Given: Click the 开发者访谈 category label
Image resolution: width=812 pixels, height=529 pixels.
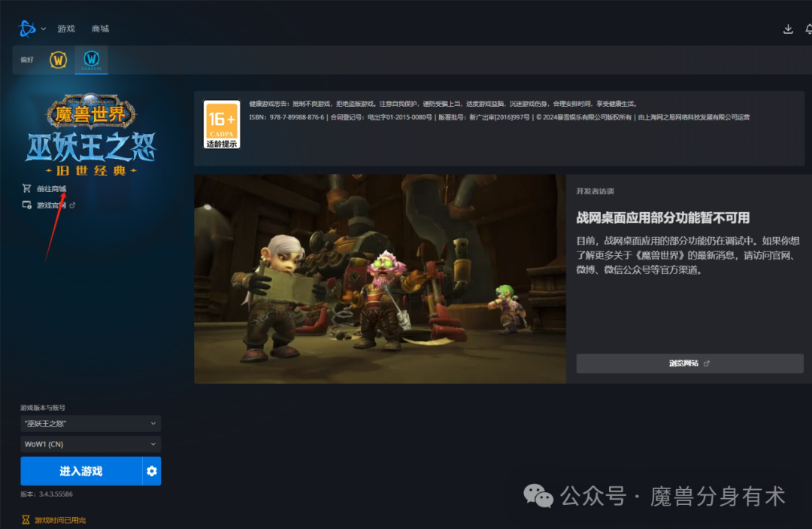Looking at the screenshot, I should coord(595,191).
